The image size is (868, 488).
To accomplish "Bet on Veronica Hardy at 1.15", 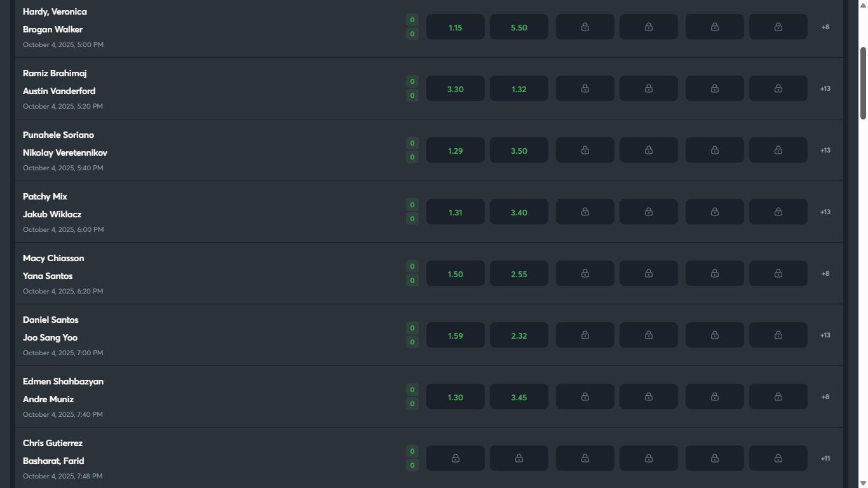I will click(x=455, y=27).
